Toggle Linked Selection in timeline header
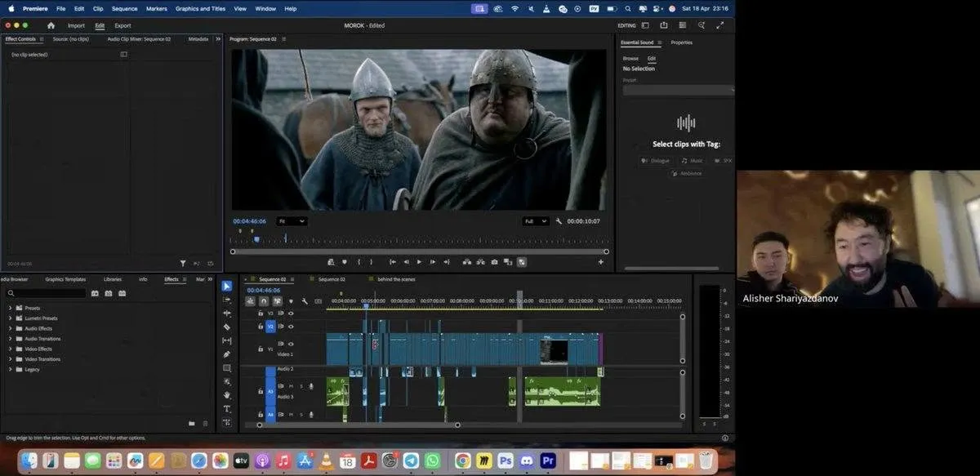This screenshot has height=476, width=980. click(277, 301)
